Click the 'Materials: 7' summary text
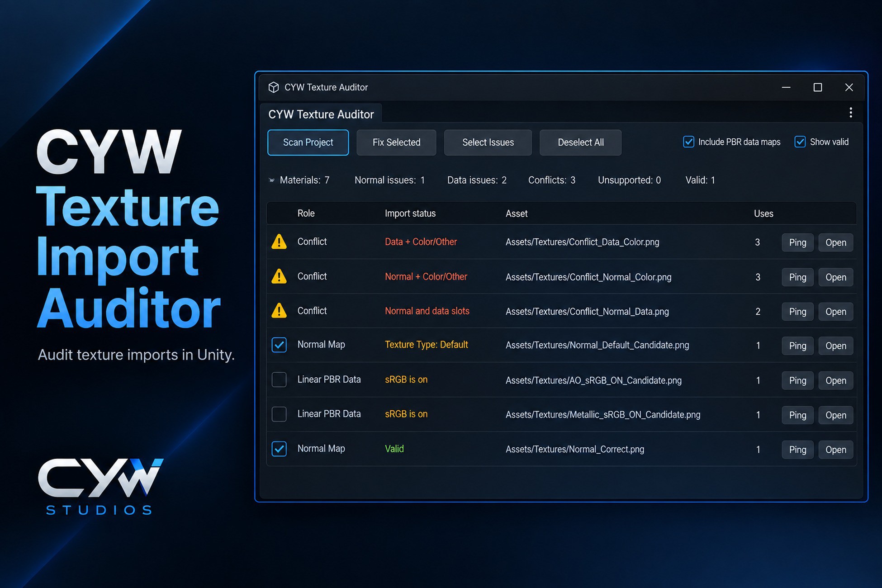The image size is (882, 588). (x=304, y=180)
